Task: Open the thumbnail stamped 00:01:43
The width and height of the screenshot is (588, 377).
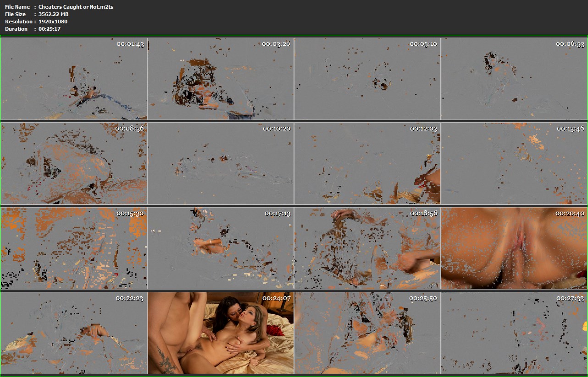Action: point(74,79)
